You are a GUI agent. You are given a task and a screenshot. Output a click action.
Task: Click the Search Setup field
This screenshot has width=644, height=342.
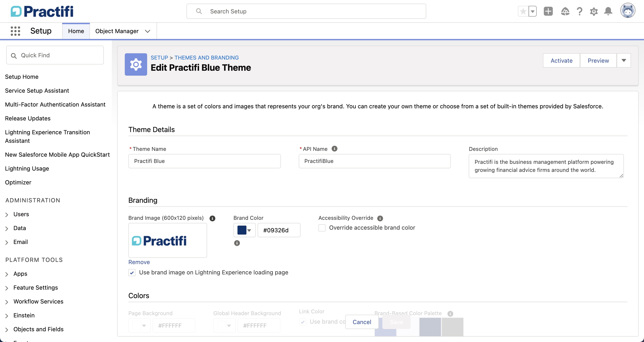(306, 11)
